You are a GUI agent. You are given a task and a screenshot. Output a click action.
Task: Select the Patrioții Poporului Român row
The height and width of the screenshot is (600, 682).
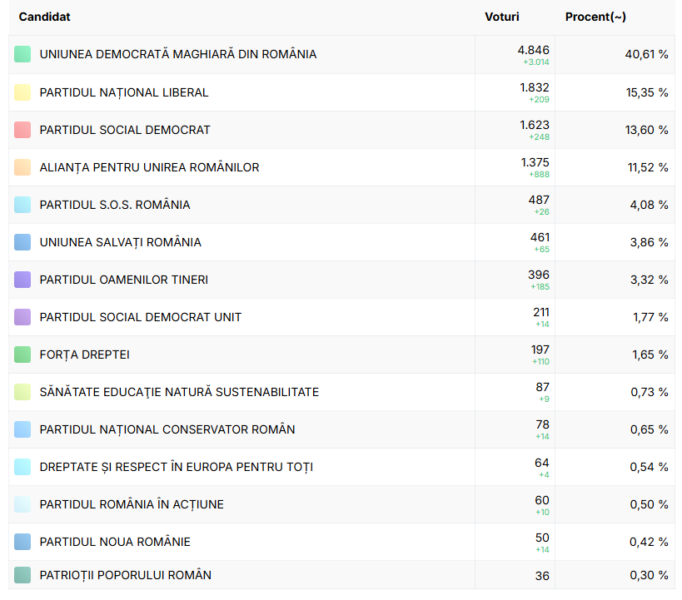point(125,575)
